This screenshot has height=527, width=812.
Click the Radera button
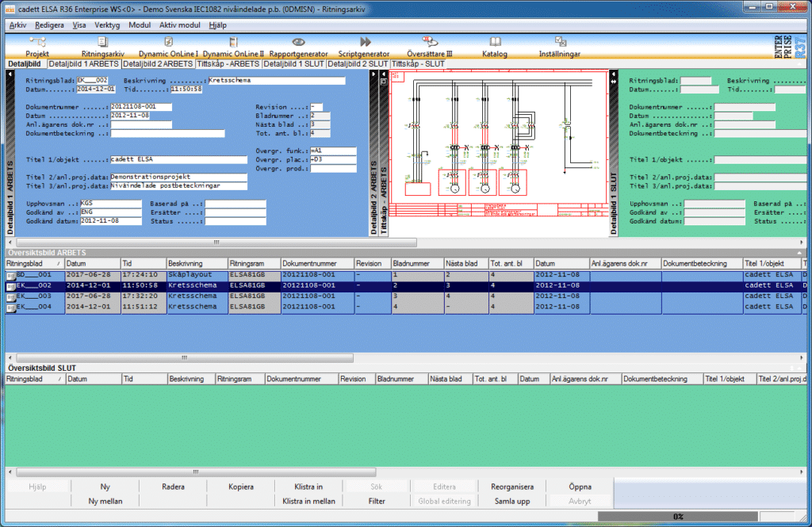(173, 487)
